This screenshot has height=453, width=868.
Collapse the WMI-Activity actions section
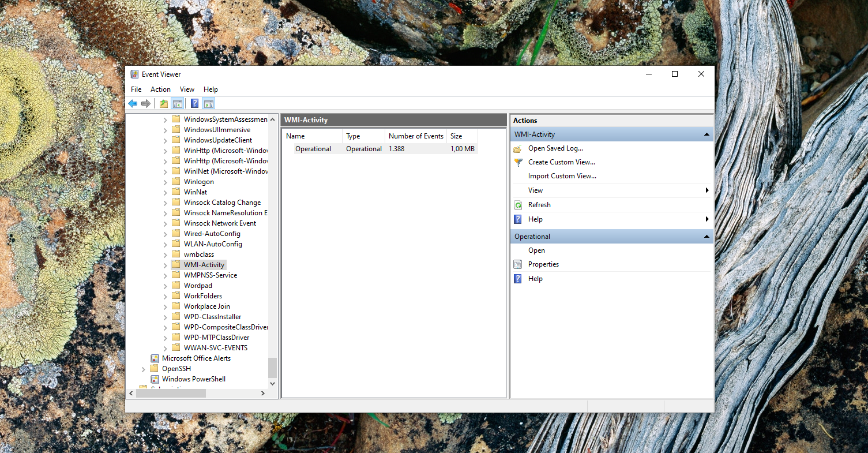[706, 134]
